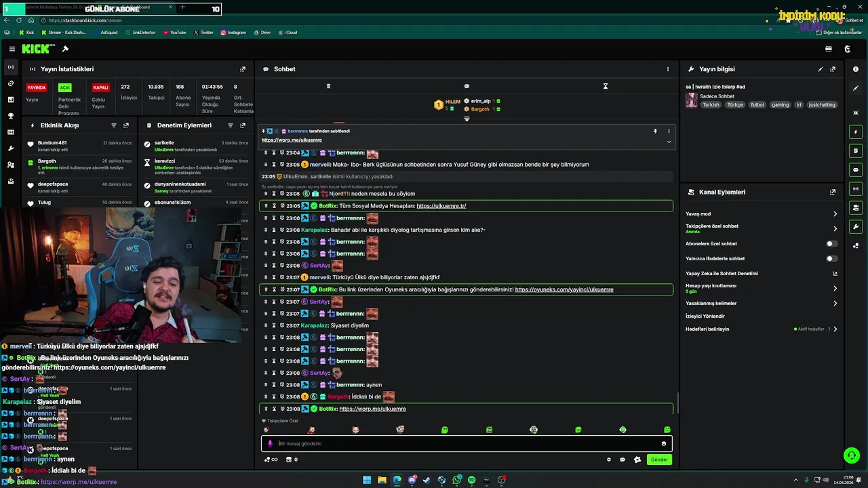Open the pinned worp.me/ulkuemre link

pos(291,140)
